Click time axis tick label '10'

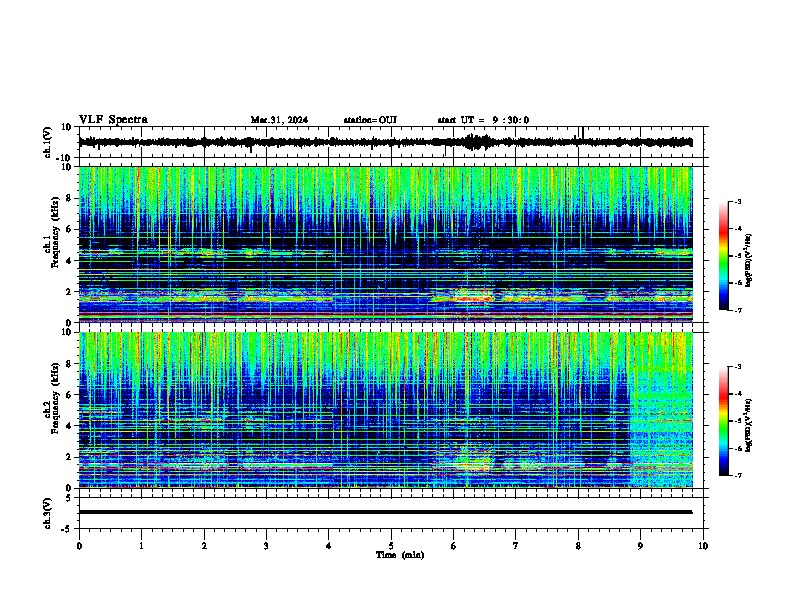703,546
